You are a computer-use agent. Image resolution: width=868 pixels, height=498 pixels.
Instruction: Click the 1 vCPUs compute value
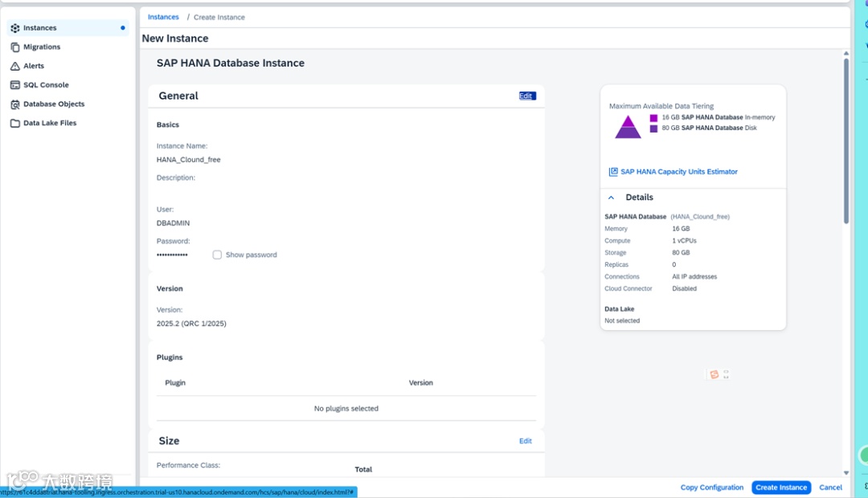coord(684,241)
